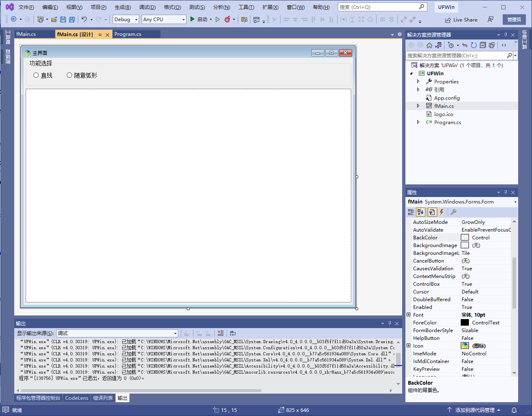Collapse all items in Solution Explorer
The height and width of the screenshot is (416, 532).
(x=483, y=45)
